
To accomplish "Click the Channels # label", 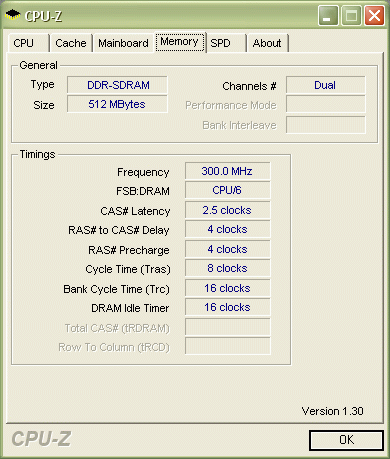I will tap(249, 86).
